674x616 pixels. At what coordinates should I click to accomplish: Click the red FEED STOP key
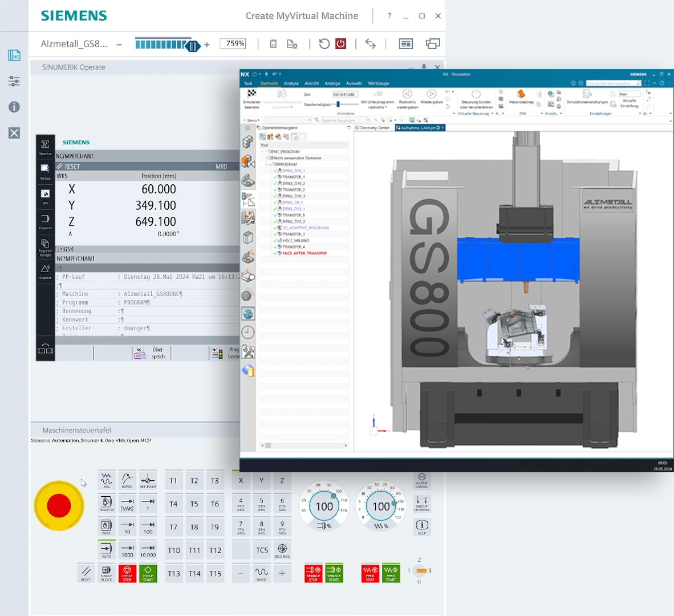(x=370, y=573)
